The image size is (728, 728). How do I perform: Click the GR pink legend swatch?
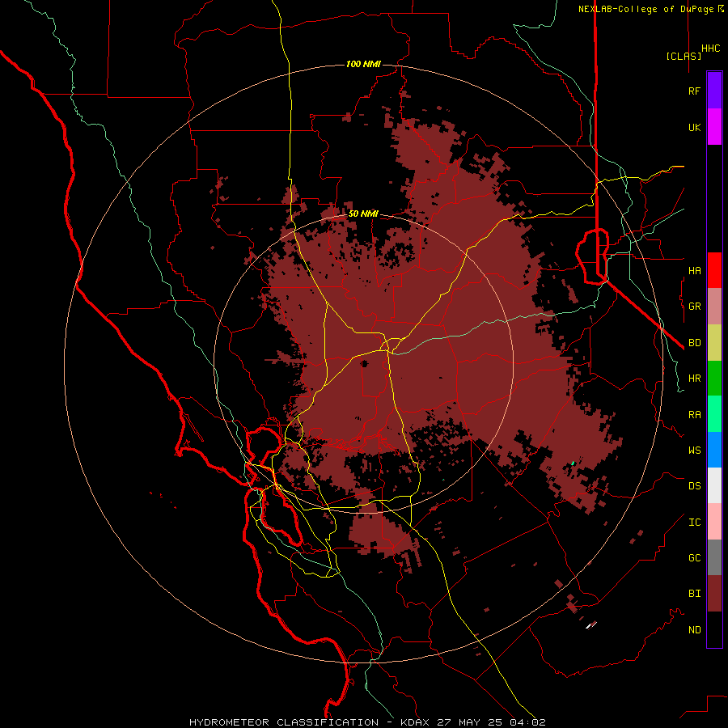coord(714,307)
